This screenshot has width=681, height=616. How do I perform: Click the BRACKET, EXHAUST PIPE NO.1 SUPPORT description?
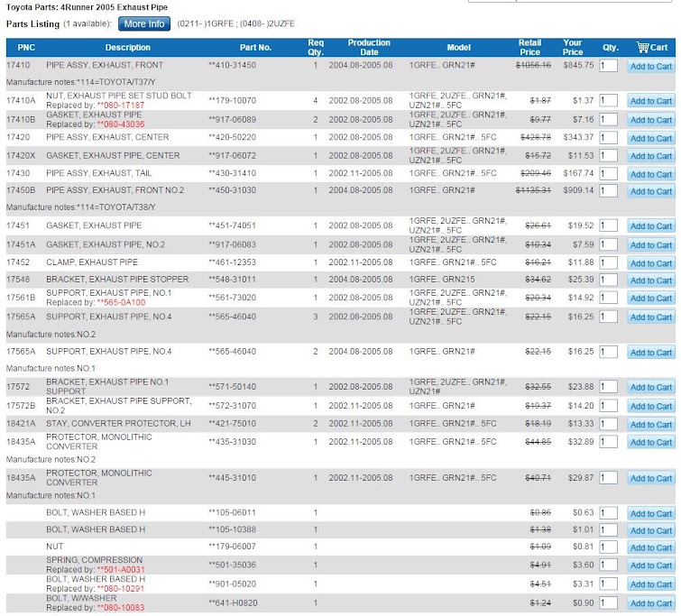(x=107, y=387)
